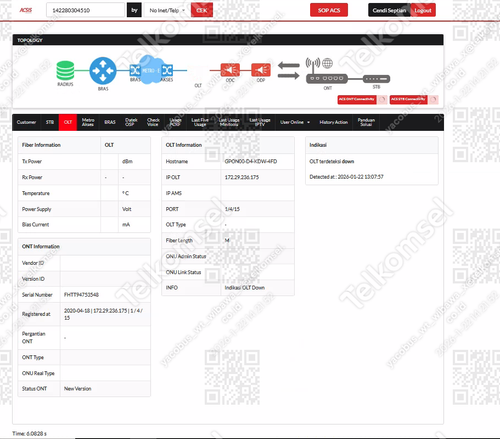
Task: Select the BRAS router icon
Action: (x=103, y=70)
